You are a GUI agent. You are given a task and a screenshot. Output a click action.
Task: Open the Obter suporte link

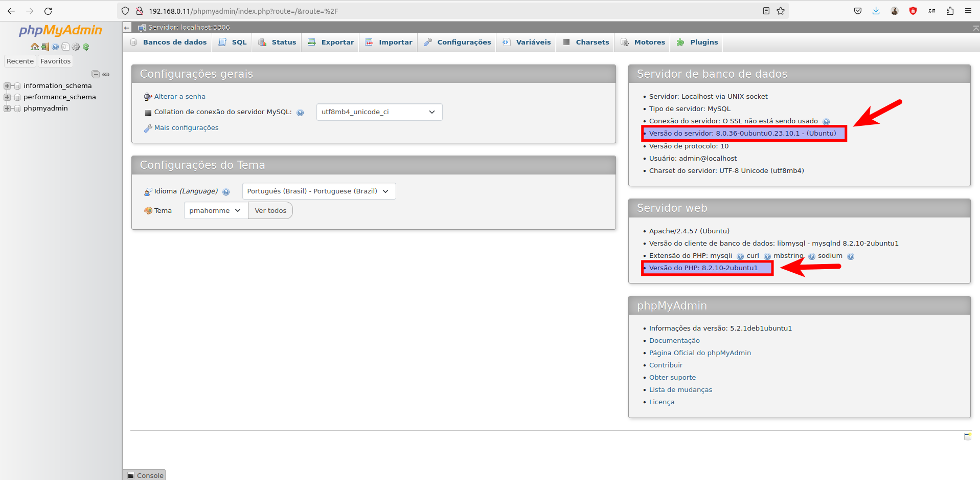point(672,378)
